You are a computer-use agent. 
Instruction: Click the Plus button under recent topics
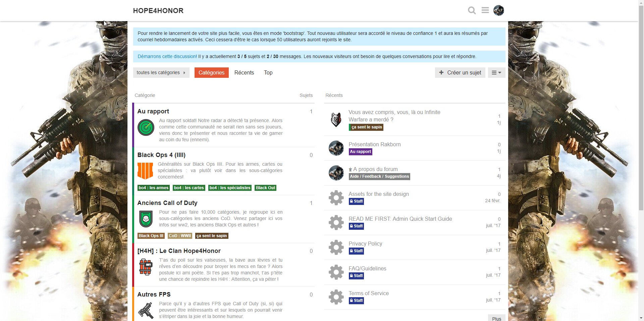coord(496,318)
